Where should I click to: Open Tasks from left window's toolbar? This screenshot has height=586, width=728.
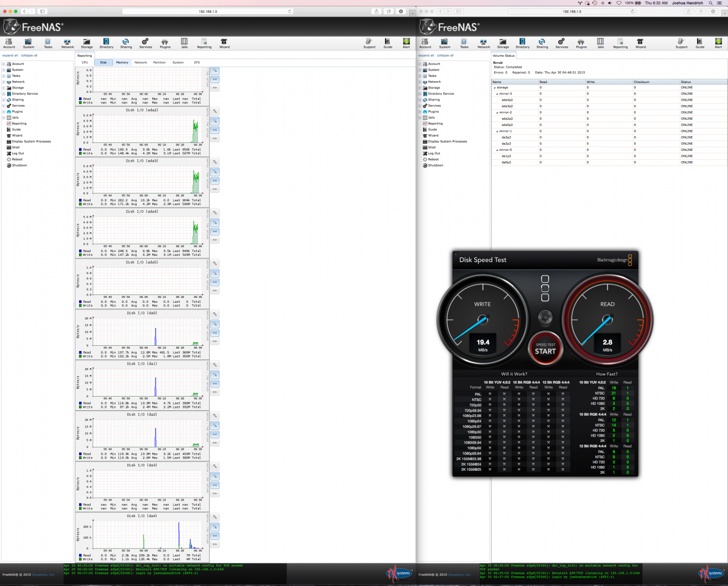(x=48, y=43)
